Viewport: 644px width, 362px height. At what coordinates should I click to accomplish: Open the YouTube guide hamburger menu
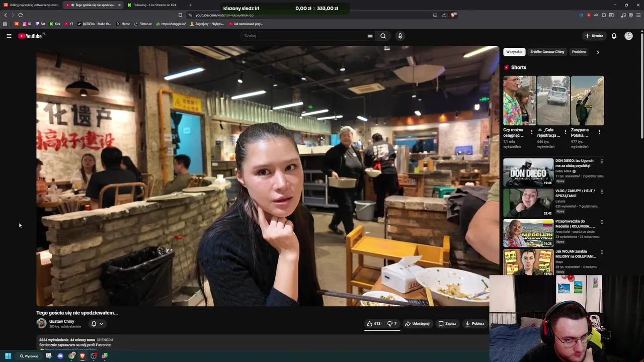coord(9,36)
